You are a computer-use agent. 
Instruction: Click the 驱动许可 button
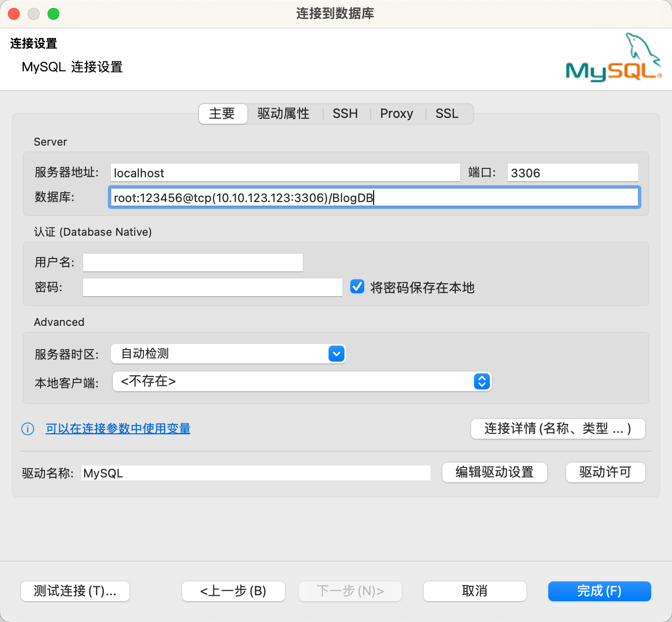(x=606, y=472)
